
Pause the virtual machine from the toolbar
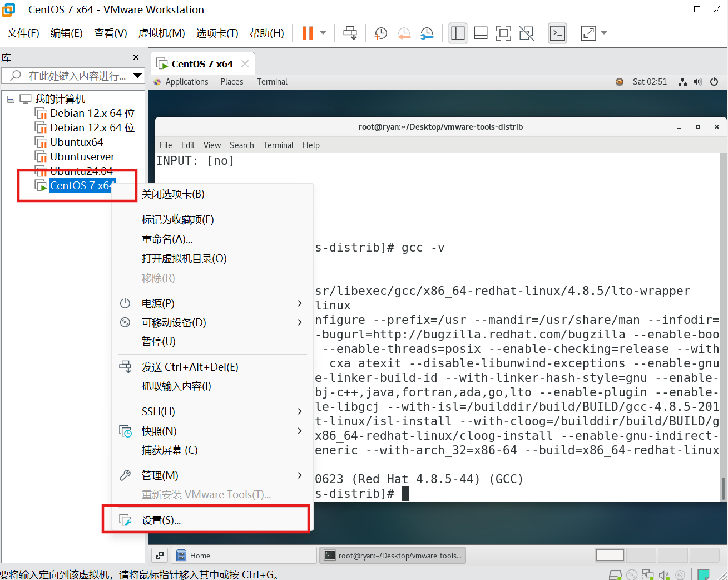(308, 33)
